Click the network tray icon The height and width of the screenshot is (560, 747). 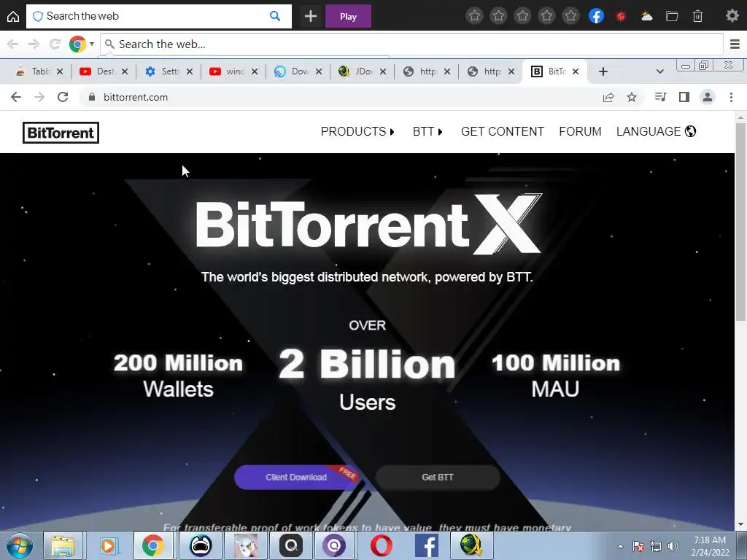pos(656,546)
